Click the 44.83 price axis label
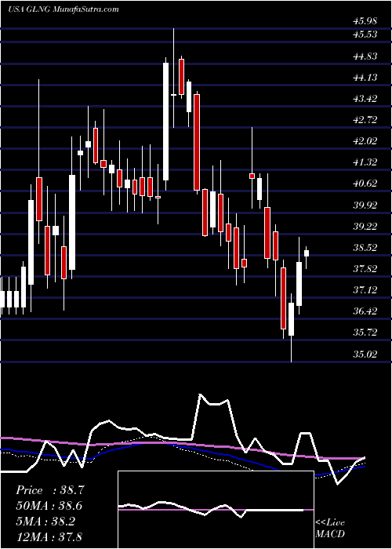The width and height of the screenshot is (392, 549). click(x=365, y=56)
